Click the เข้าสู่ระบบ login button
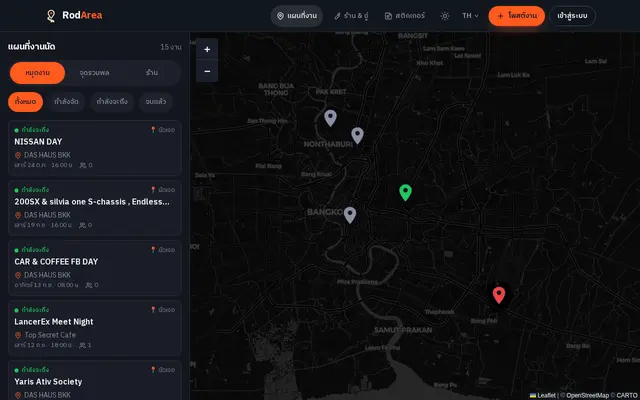This screenshot has width=640, height=400. click(x=572, y=16)
